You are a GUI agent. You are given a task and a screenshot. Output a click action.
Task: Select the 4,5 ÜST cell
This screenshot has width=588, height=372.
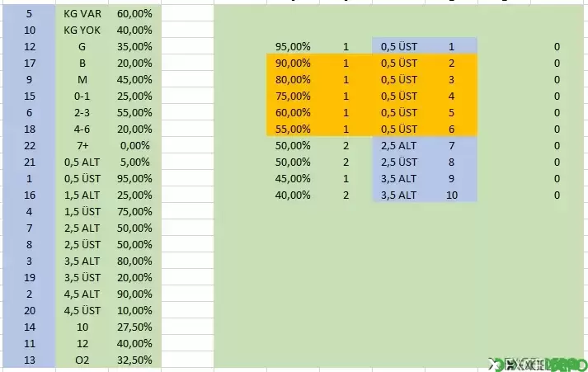tap(82, 310)
